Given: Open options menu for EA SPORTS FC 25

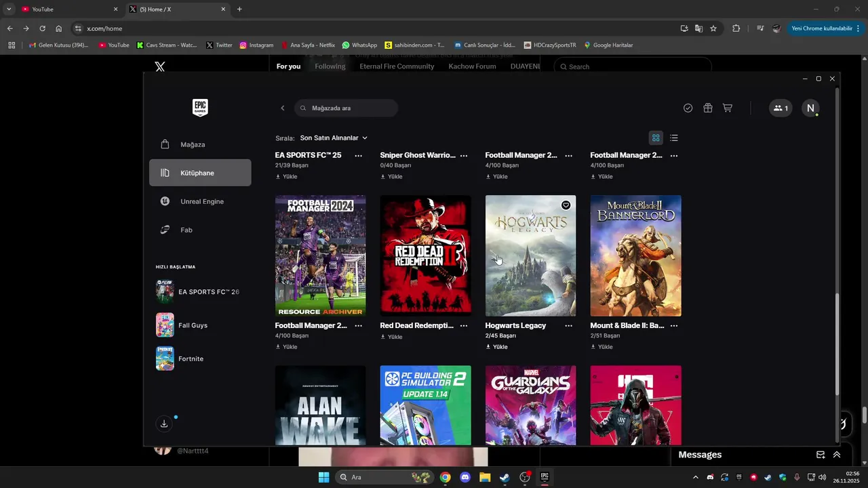Looking at the screenshot, I should point(358,155).
